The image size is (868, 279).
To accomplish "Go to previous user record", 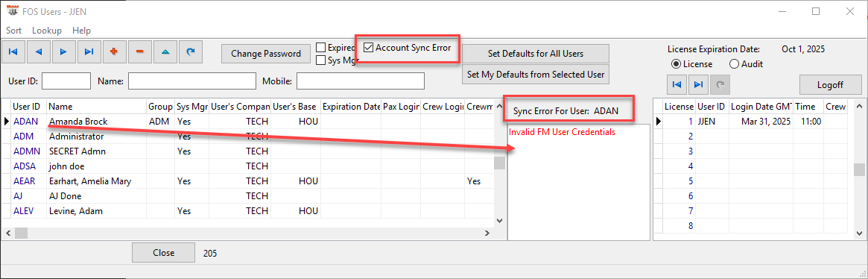I will (x=38, y=51).
